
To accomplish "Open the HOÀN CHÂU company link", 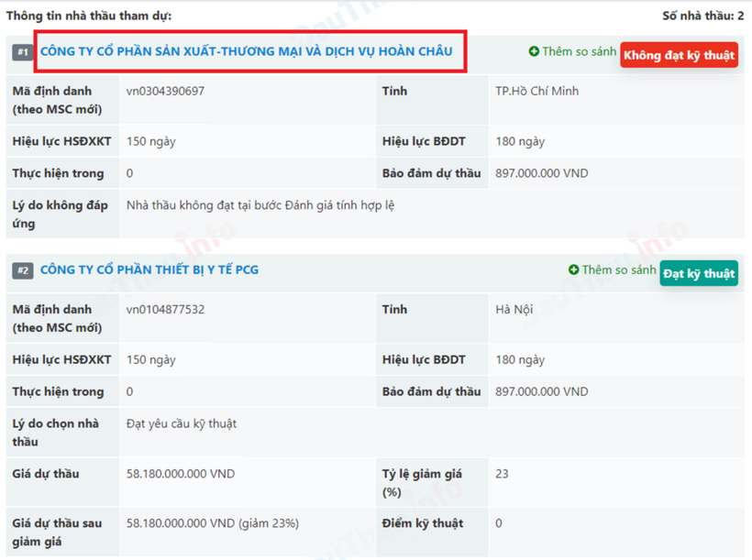I will click(x=246, y=51).
